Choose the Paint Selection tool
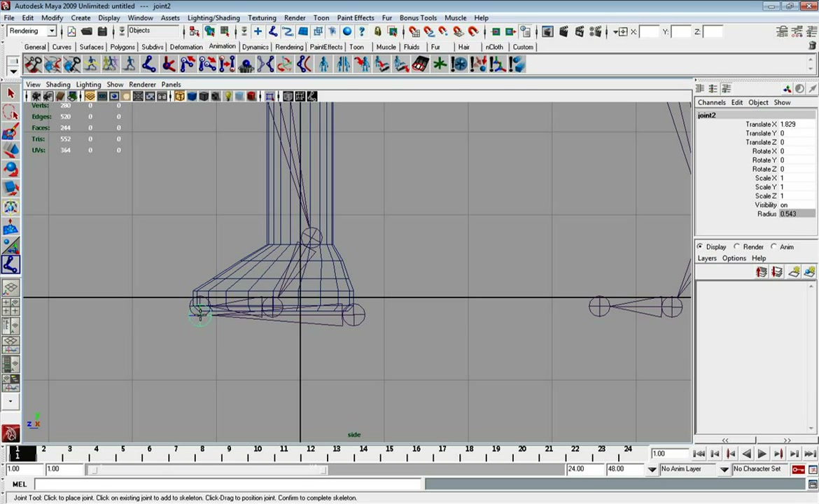This screenshot has height=504, width=819. coord(10,132)
